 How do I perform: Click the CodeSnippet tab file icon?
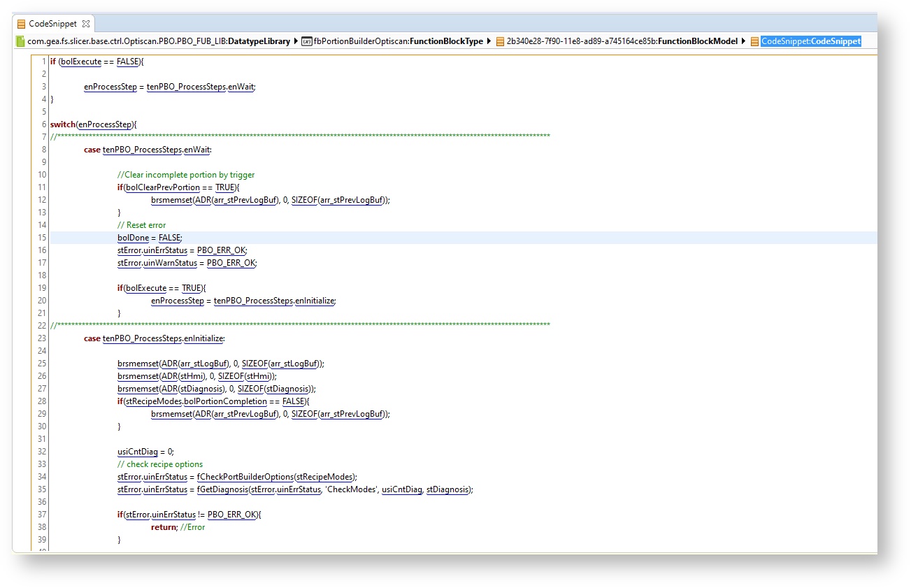[22, 24]
